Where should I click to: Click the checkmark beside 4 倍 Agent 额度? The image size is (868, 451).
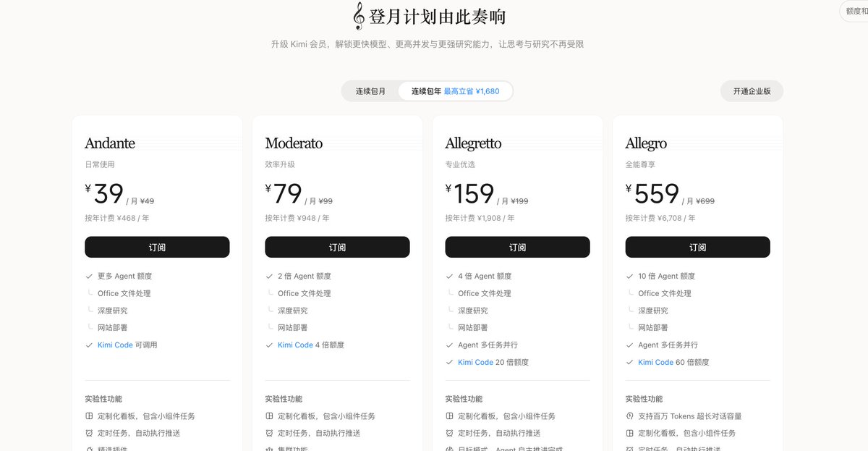[x=449, y=276]
